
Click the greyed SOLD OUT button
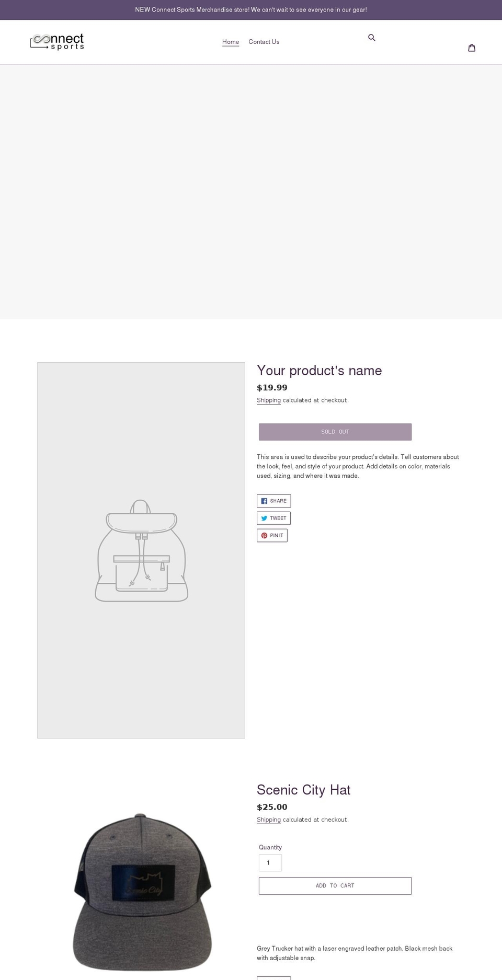(x=335, y=432)
